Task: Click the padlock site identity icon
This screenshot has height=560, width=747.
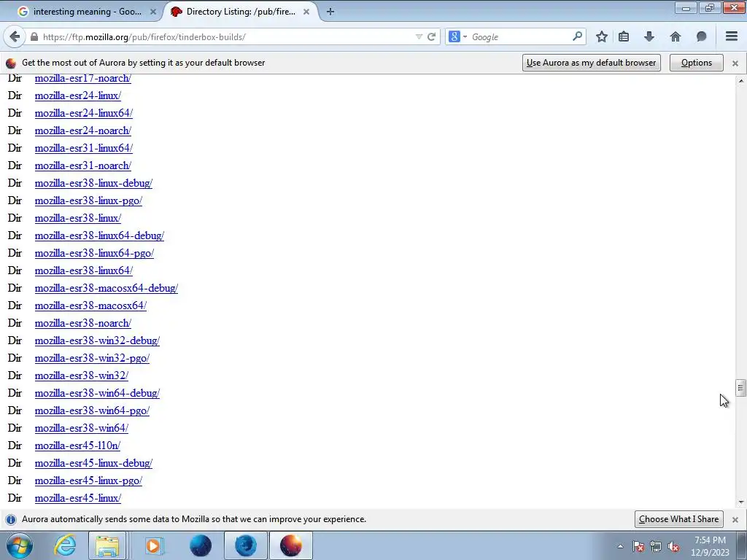Action: pos(34,36)
